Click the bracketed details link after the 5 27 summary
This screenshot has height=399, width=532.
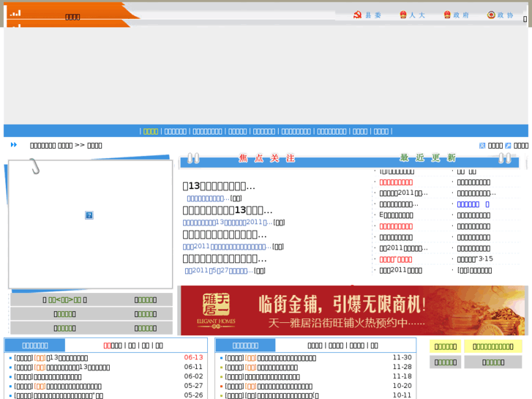pyautogui.click(x=260, y=271)
